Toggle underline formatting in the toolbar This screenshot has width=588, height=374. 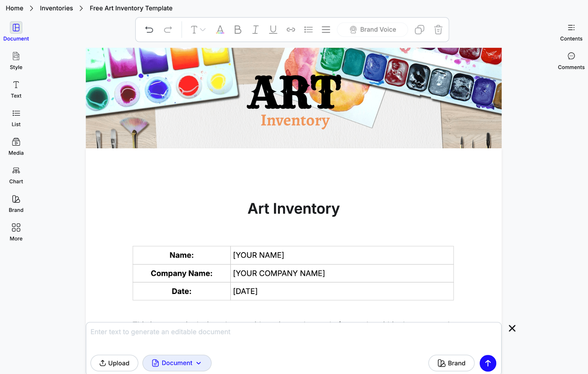point(273,29)
